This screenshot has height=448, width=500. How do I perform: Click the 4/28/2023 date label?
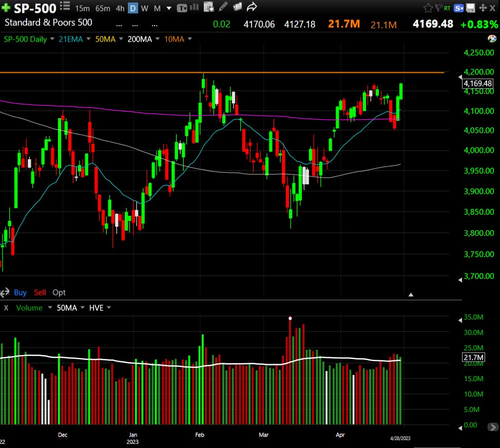(400, 438)
